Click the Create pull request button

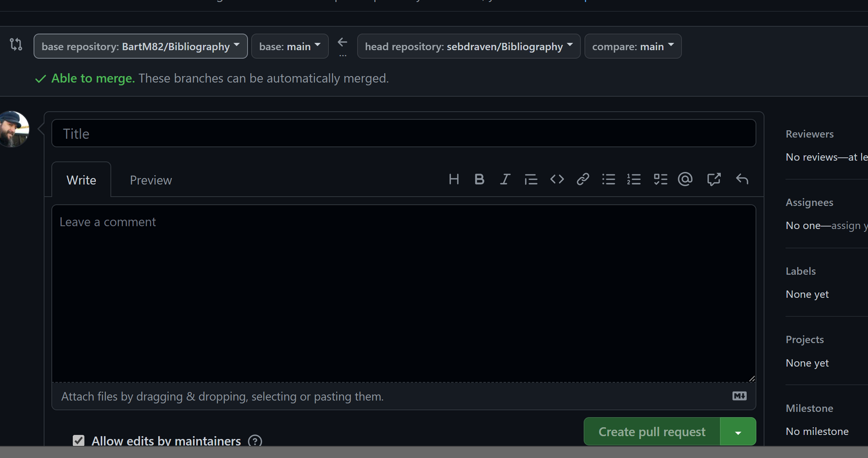(x=651, y=431)
